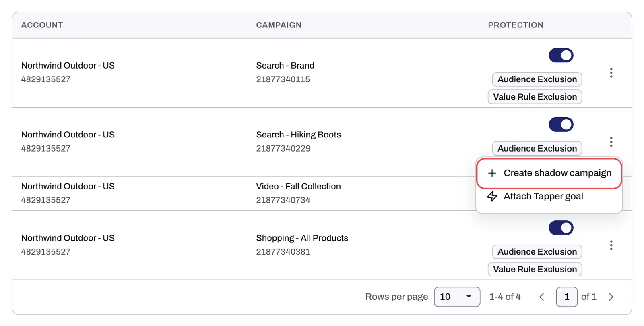Click the 1-4 of 4 row count
Screen dimensions: 644x326
point(505,297)
